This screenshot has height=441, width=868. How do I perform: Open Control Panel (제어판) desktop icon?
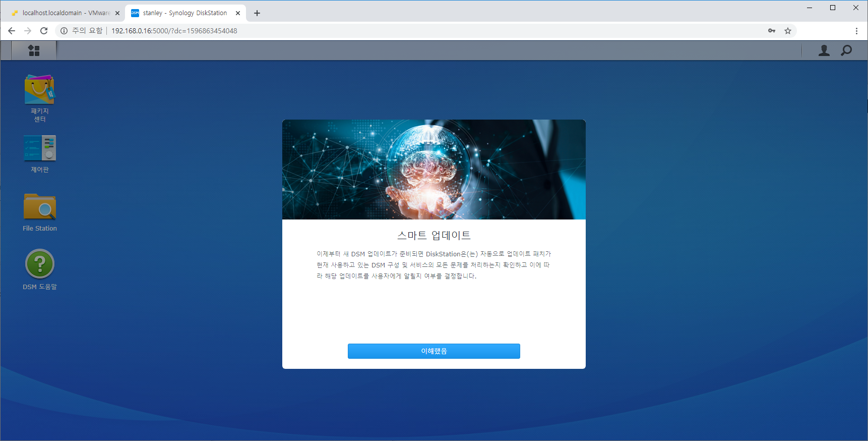(40, 148)
